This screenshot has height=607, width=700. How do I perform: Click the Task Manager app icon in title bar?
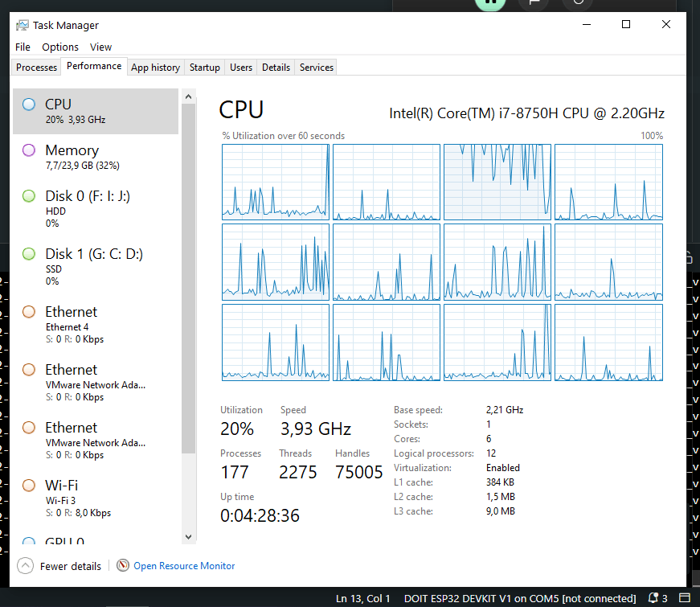click(x=23, y=25)
